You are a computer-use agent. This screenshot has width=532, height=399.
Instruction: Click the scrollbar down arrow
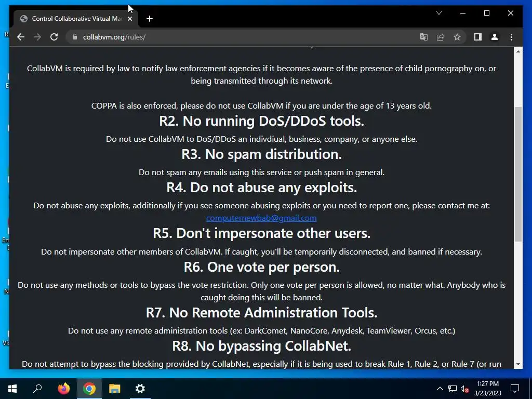click(518, 364)
